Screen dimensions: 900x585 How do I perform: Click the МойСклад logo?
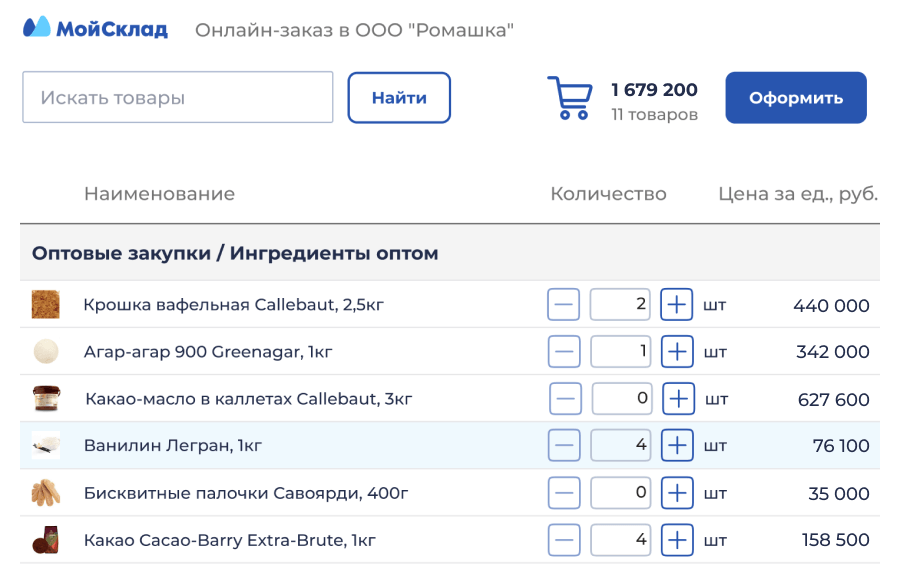(95, 28)
